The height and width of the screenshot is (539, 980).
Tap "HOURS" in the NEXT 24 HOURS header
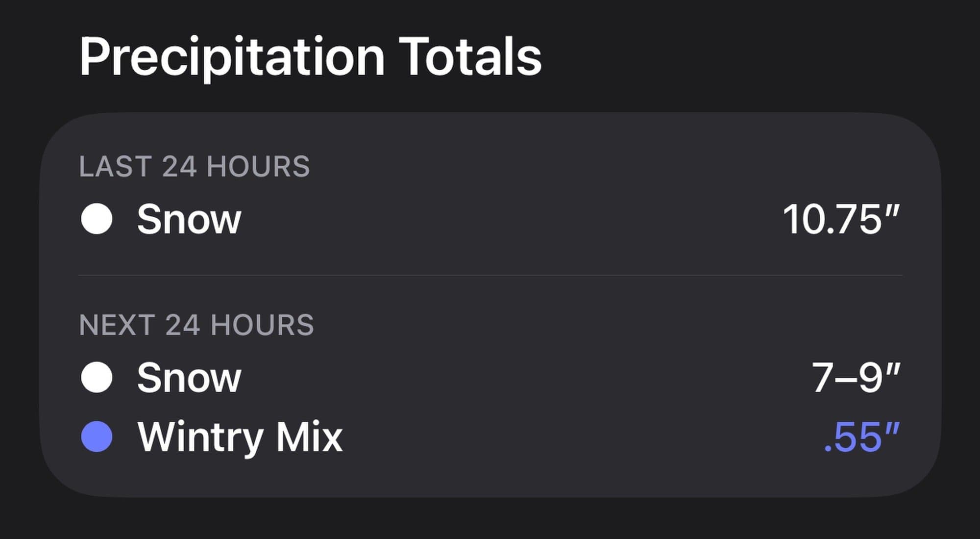coord(262,325)
